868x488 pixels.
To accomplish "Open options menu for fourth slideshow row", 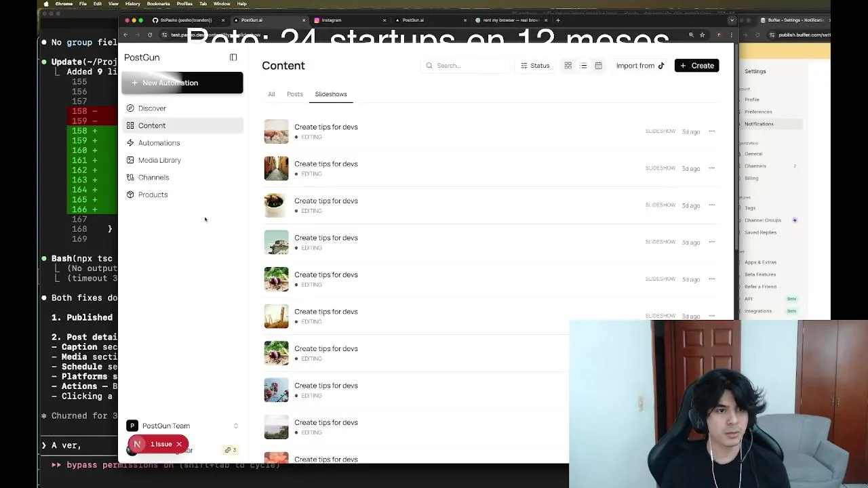I will coord(711,242).
